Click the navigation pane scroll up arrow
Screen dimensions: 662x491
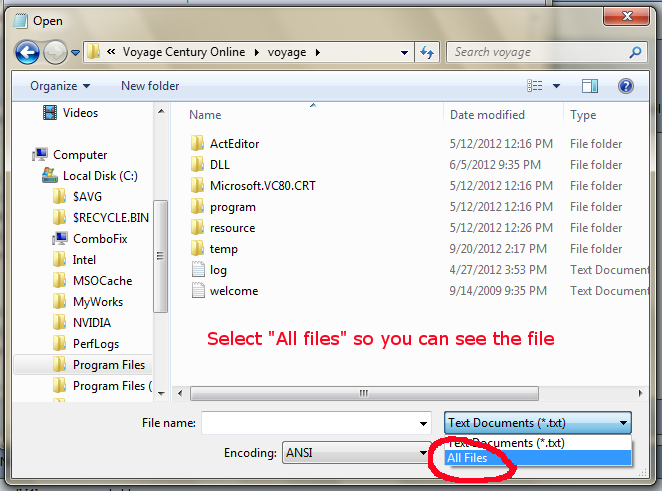point(161,111)
